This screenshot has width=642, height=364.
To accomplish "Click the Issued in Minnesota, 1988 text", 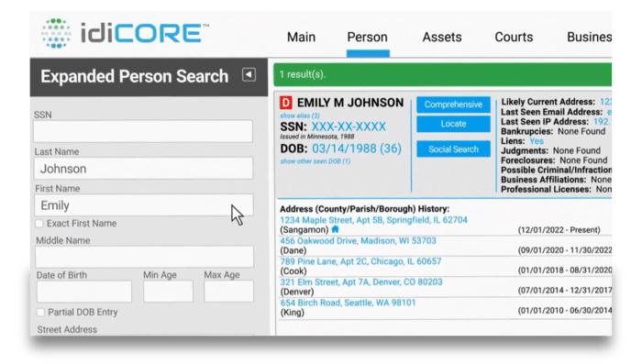I will [317, 137].
